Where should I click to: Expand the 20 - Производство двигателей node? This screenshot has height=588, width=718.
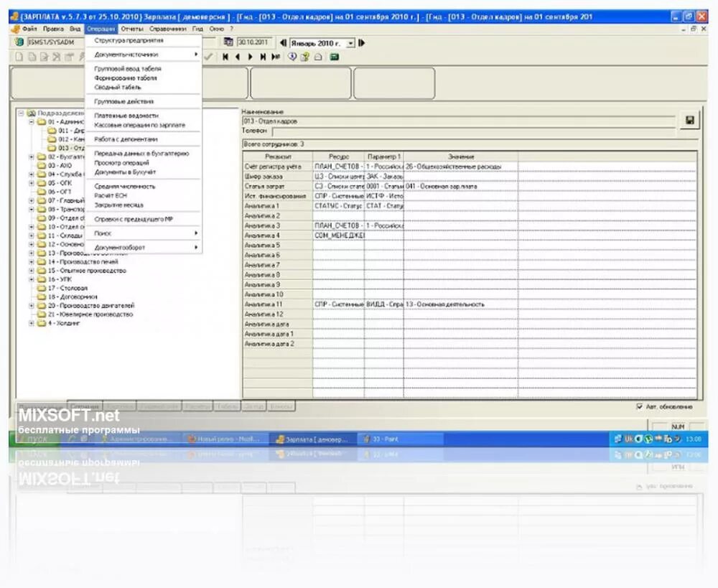pos(32,305)
